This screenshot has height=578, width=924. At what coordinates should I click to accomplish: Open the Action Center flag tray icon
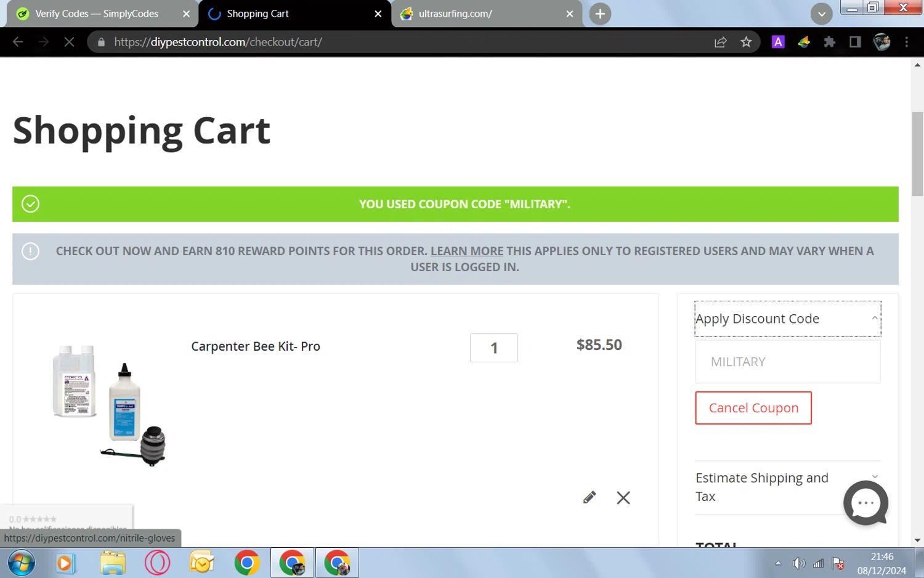click(x=838, y=563)
